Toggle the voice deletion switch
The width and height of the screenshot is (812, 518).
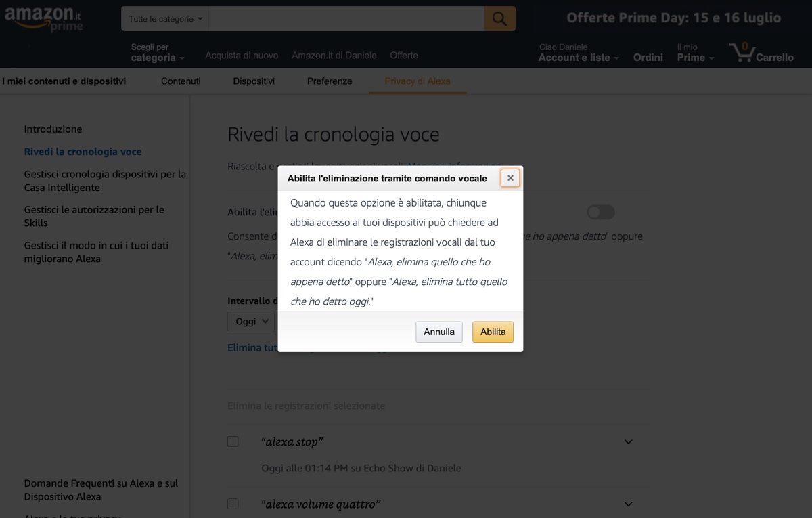[x=600, y=213]
